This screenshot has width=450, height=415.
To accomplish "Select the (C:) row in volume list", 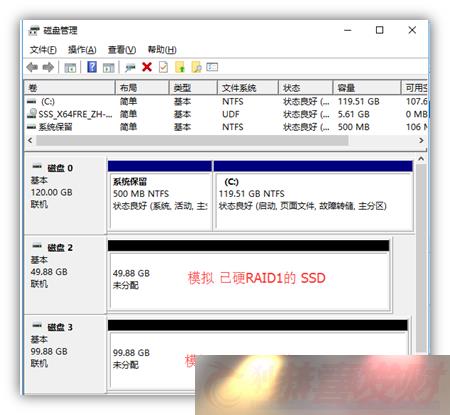I will [226, 101].
